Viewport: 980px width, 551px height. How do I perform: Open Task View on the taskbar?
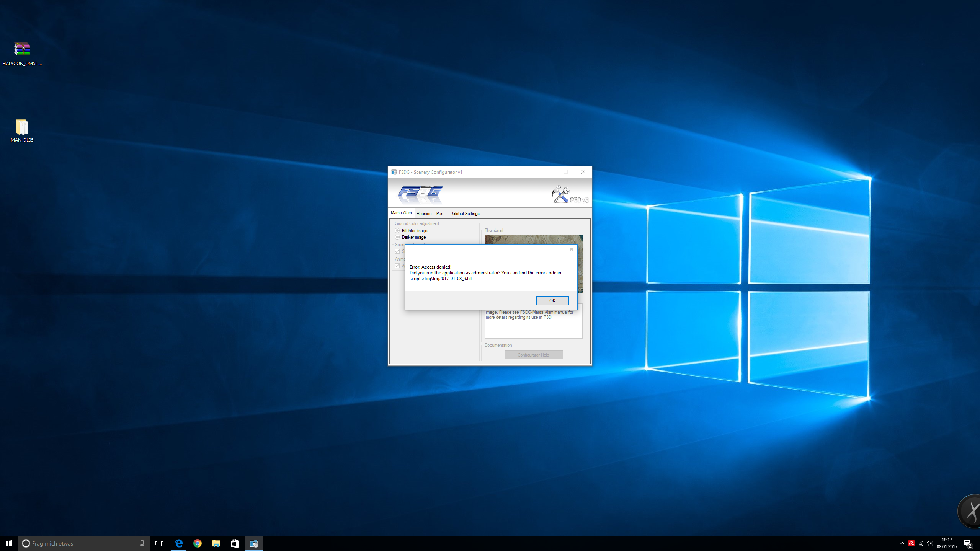[159, 543]
